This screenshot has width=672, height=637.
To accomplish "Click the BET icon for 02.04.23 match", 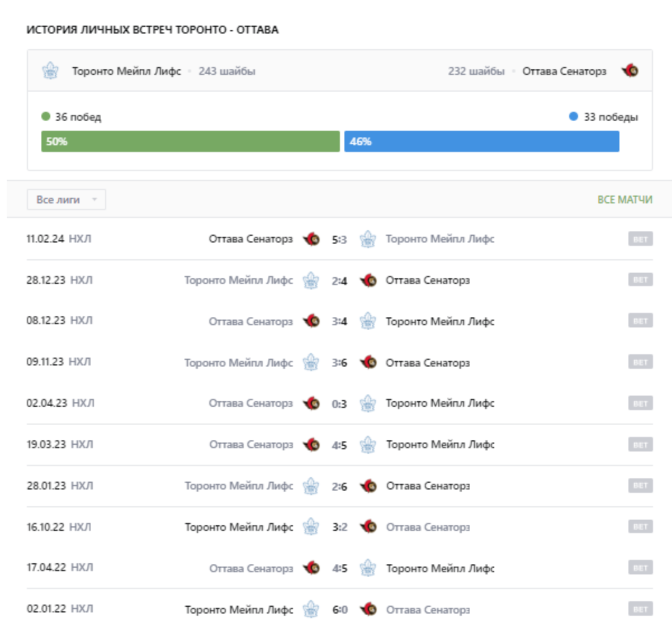I will [640, 403].
